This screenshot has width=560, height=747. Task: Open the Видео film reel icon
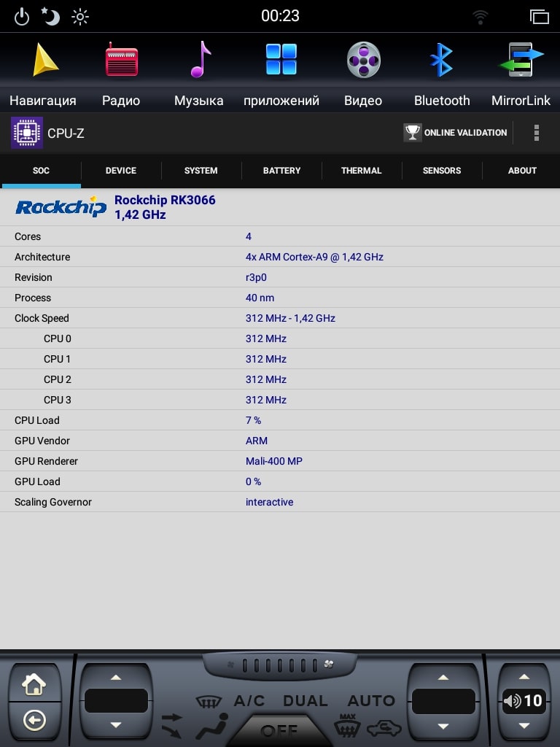(363, 60)
